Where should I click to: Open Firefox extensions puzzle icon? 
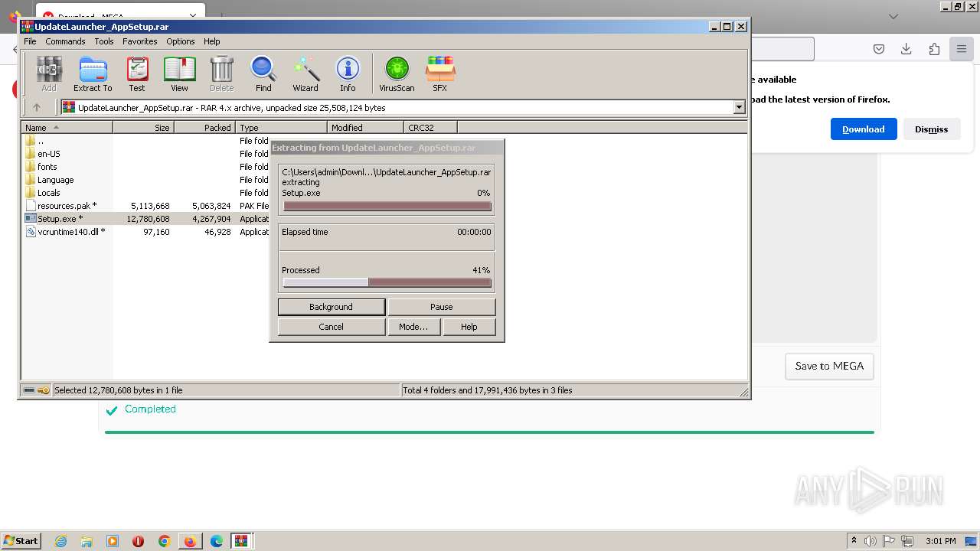click(934, 49)
